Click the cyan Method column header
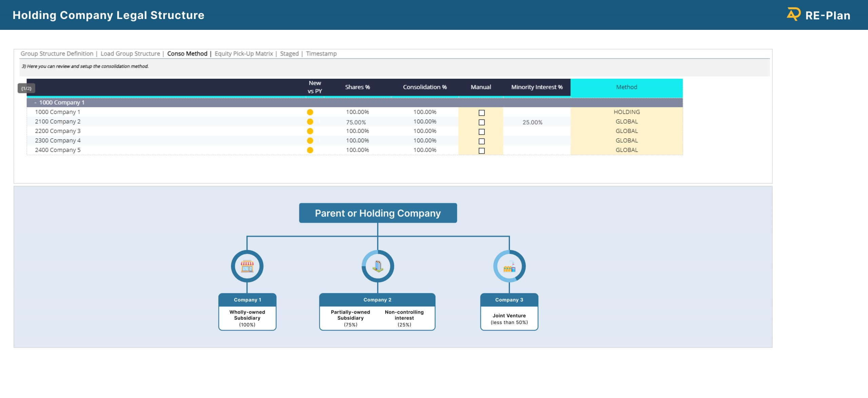The image size is (868, 398). pyautogui.click(x=626, y=87)
